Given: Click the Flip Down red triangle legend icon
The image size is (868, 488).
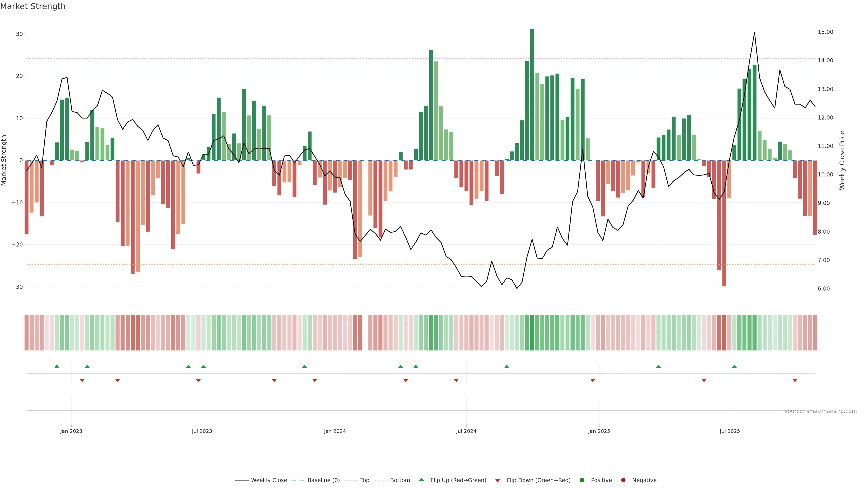Looking at the screenshot, I should coord(498,481).
